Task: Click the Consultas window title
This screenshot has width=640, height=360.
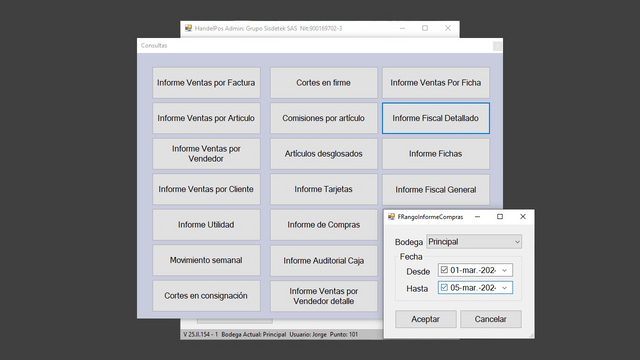Action: pos(154,46)
